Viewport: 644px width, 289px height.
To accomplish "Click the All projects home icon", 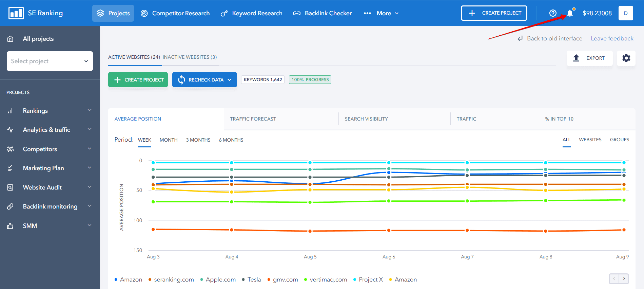I will pos(10,39).
